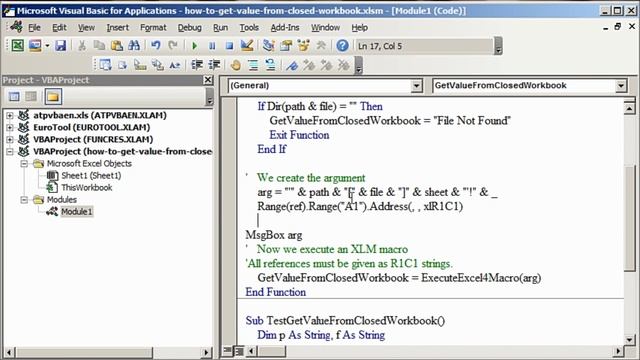
Task: Click the Insert UserForm icon
Action: [x=35, y=45]
